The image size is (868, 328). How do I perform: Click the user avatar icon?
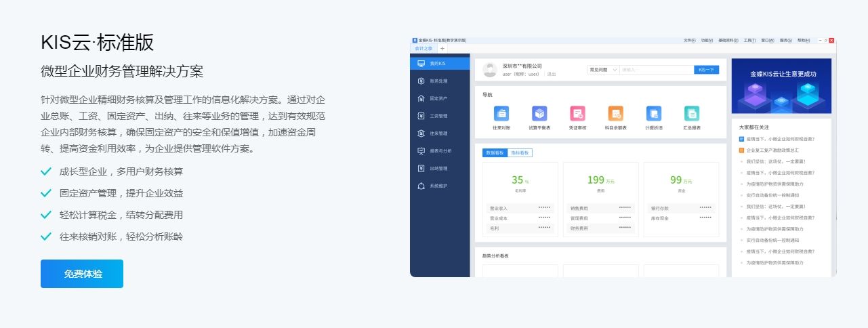coord(490,70)
